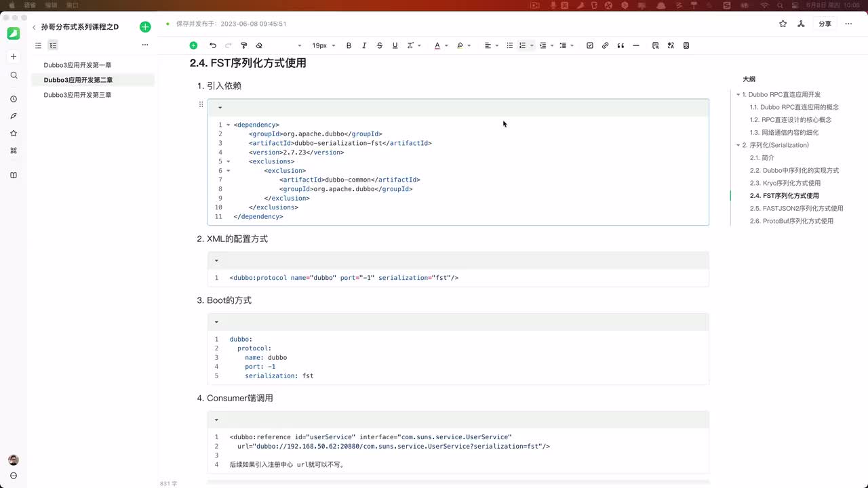
Task: Click the collaboration share-node icon
Action: point(801,24)
